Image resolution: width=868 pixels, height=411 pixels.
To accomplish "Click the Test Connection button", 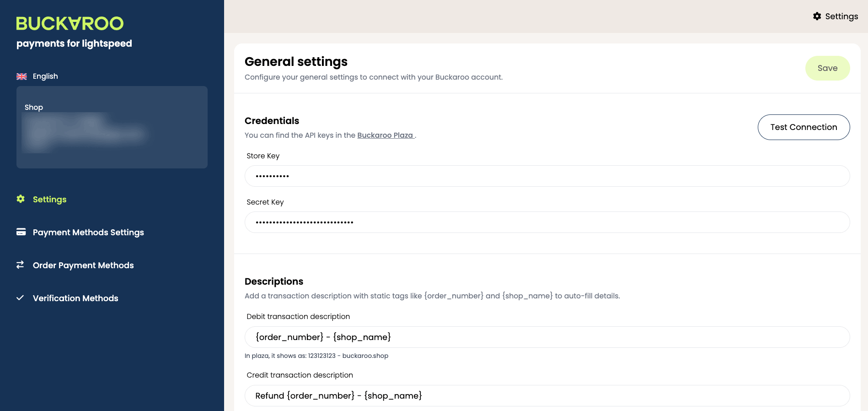I will (804, 127).
